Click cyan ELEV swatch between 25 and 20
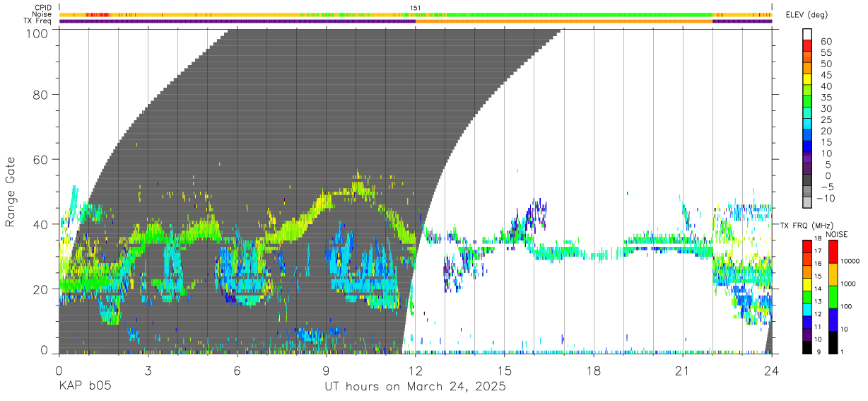 pyautogui.click(x=807, y=123)
